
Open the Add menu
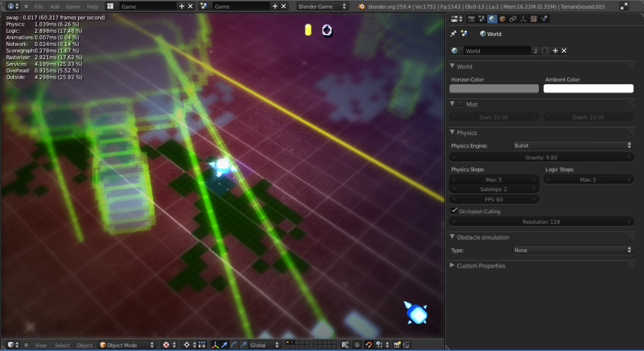[x=55, y=6]
